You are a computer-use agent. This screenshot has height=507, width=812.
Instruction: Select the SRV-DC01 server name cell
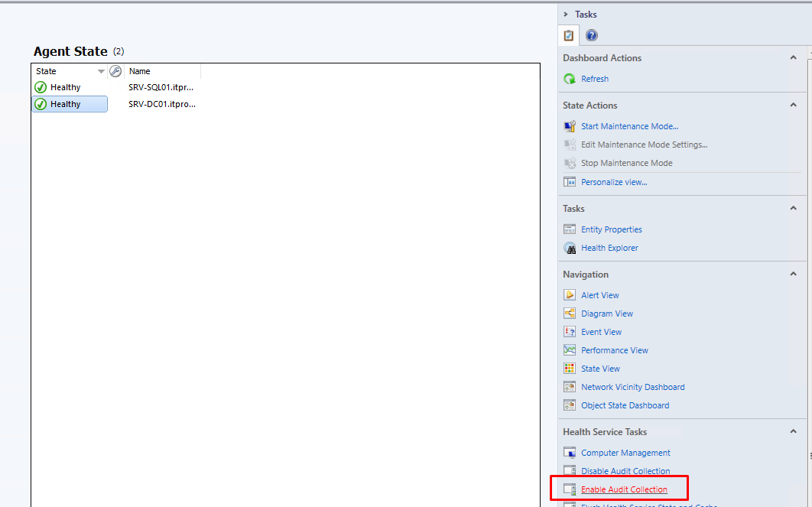pyautogui.click(x=162, y=104)
